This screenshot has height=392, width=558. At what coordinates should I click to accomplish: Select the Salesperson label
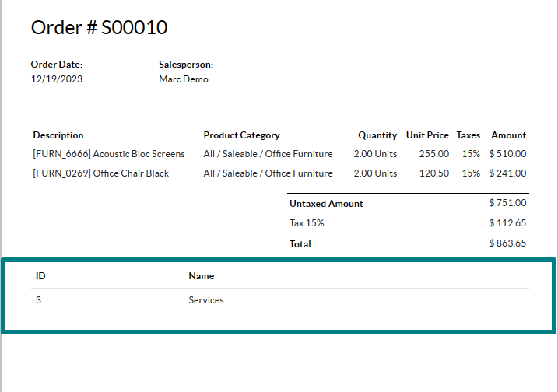tap(186, 65)
